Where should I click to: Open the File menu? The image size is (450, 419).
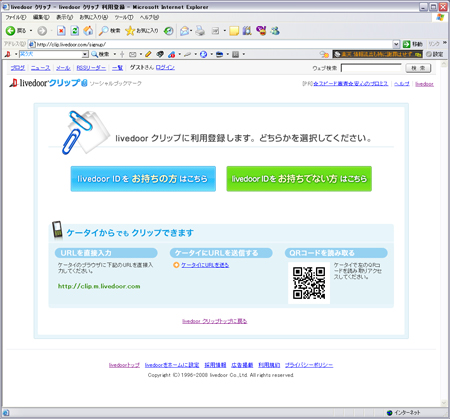click(15, 17)
